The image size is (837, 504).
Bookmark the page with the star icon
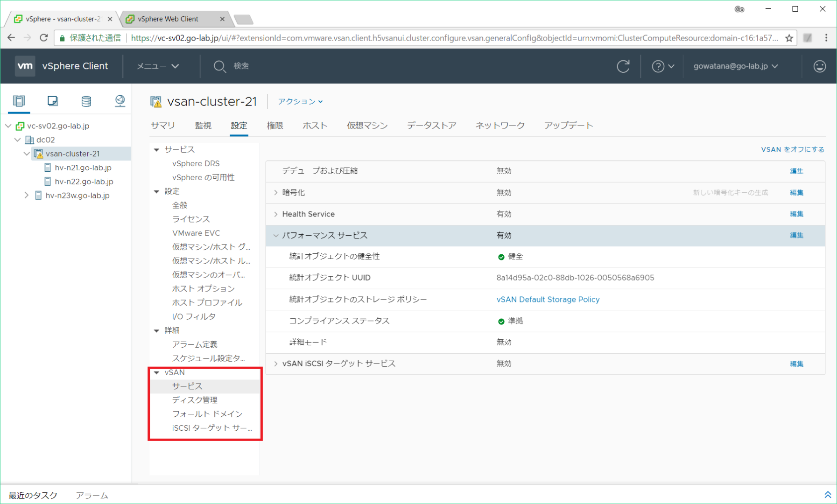pyautogui.click(x=789, y=38)
